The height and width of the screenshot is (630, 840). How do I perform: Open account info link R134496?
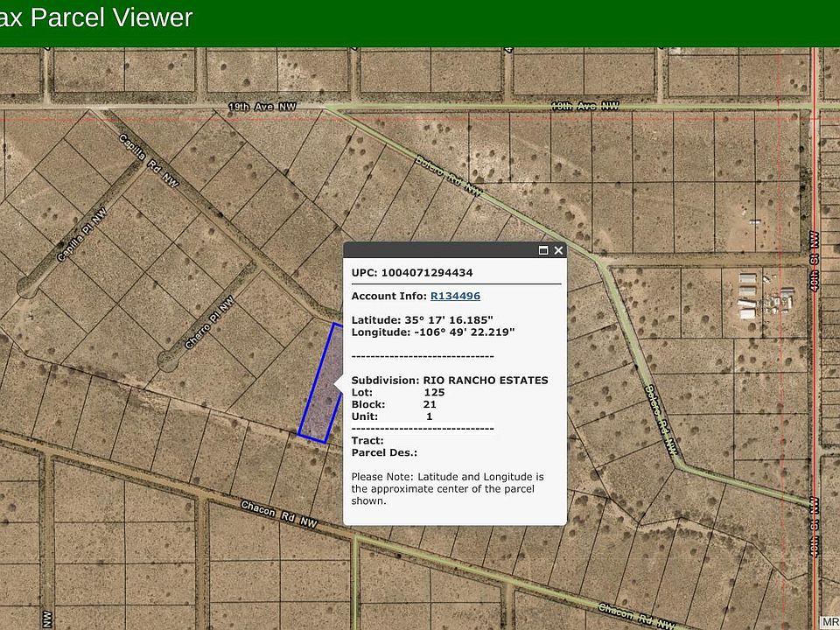pos(455,297)
